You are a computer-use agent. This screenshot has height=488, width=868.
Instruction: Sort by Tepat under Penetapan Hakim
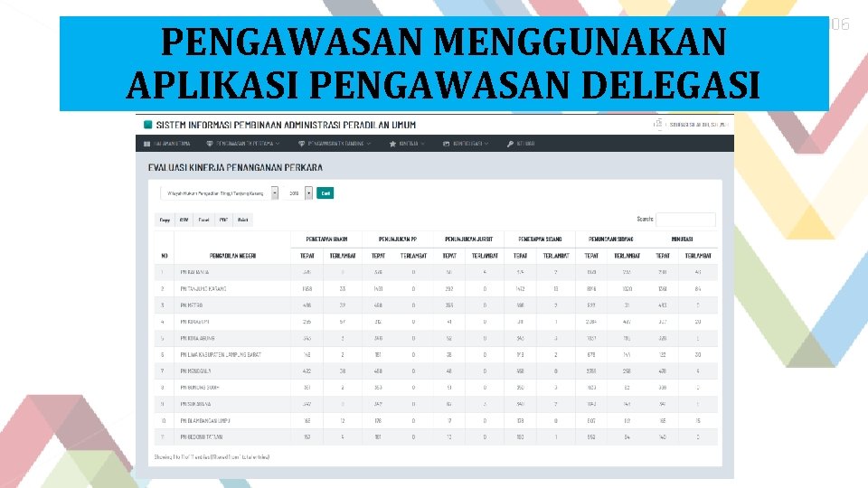(307, 256)
